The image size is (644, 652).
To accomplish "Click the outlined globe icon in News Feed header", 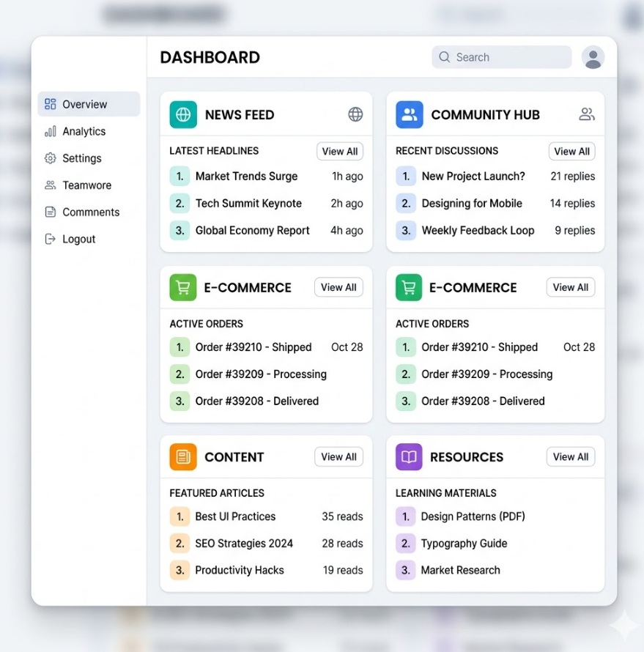I will click(x=355, y=114).
